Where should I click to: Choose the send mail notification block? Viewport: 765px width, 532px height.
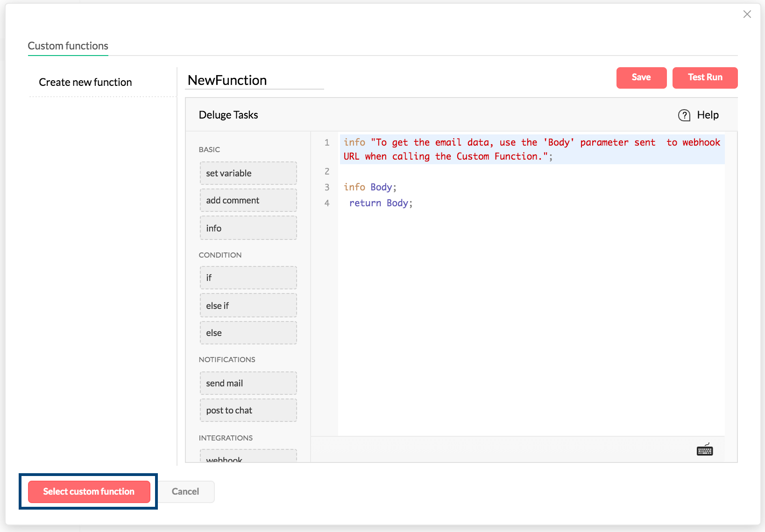tap(248, 383)
